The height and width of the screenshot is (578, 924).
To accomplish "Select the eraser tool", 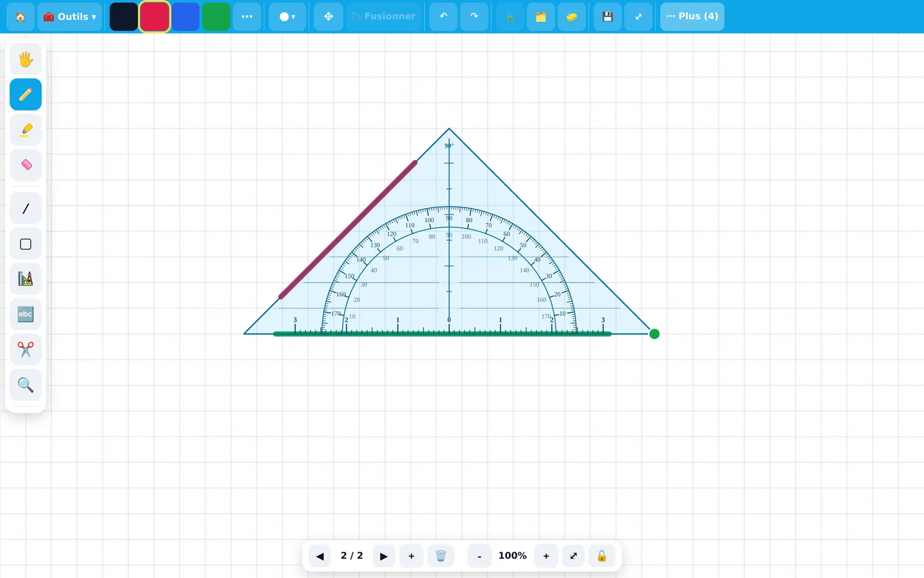I will pyautogui.click(x=26, y=165).
